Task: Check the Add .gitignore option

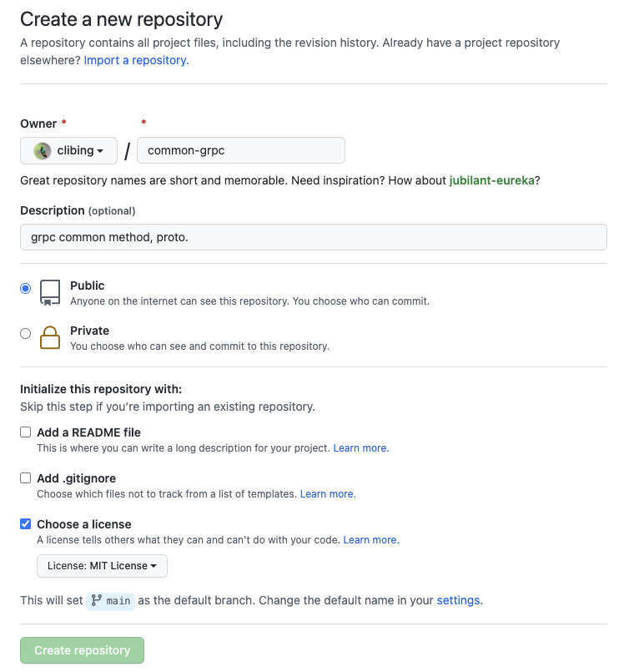Action: click(26, 478)
